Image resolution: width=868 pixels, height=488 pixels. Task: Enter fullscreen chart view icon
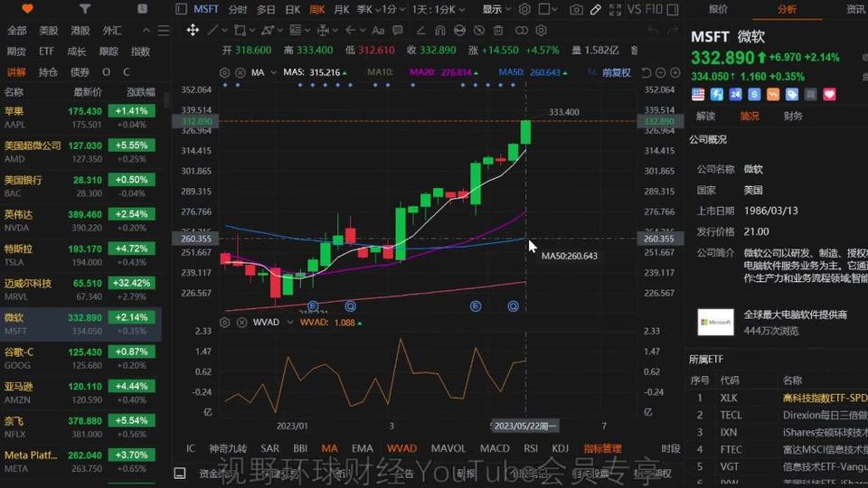point(615,9)
